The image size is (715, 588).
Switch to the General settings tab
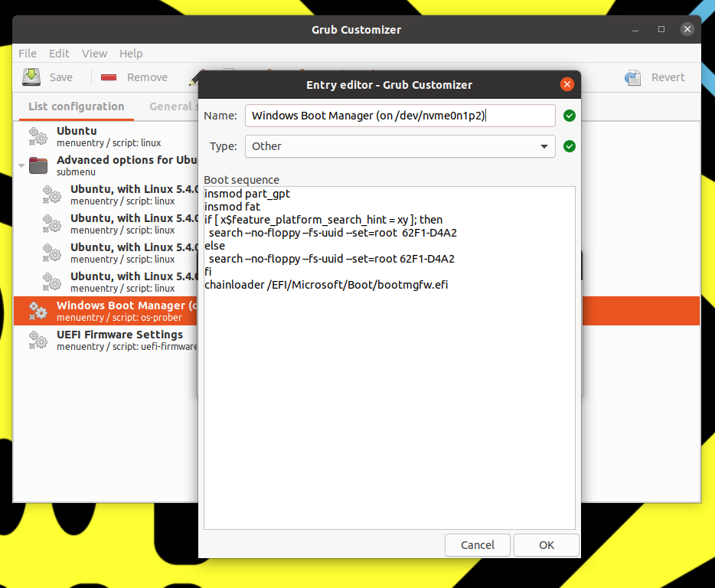(173, 106)
